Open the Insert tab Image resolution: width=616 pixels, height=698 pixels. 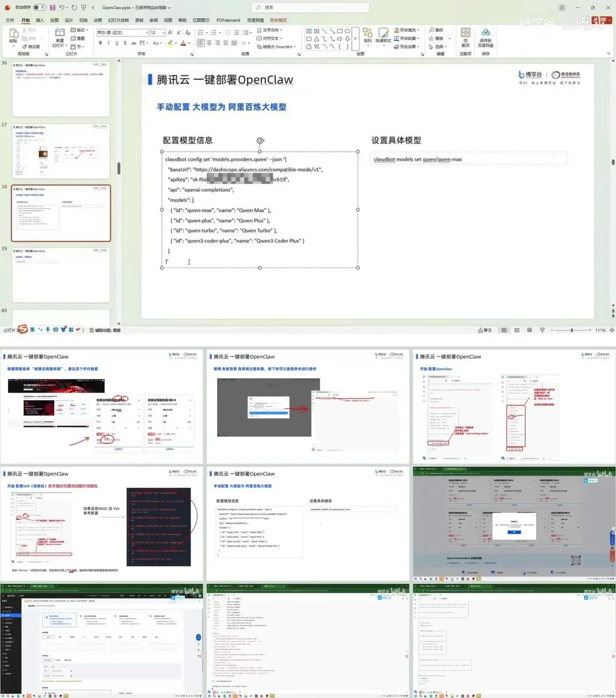pos(40,20)
